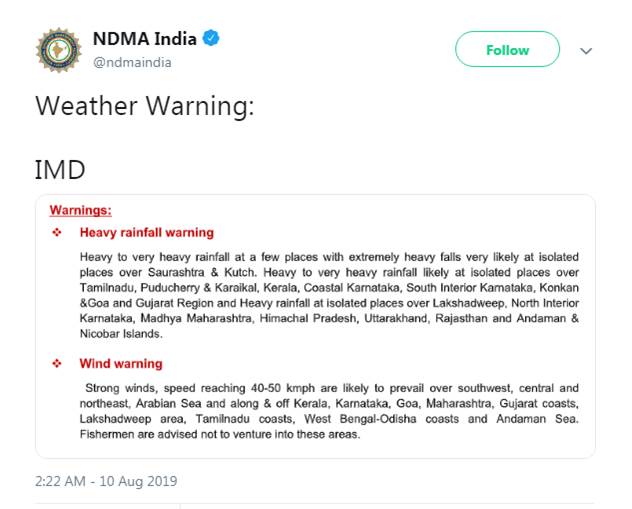Open the embedded IMD warnings image
Viewport: 632px width, 509px height.
click(315, 326)
